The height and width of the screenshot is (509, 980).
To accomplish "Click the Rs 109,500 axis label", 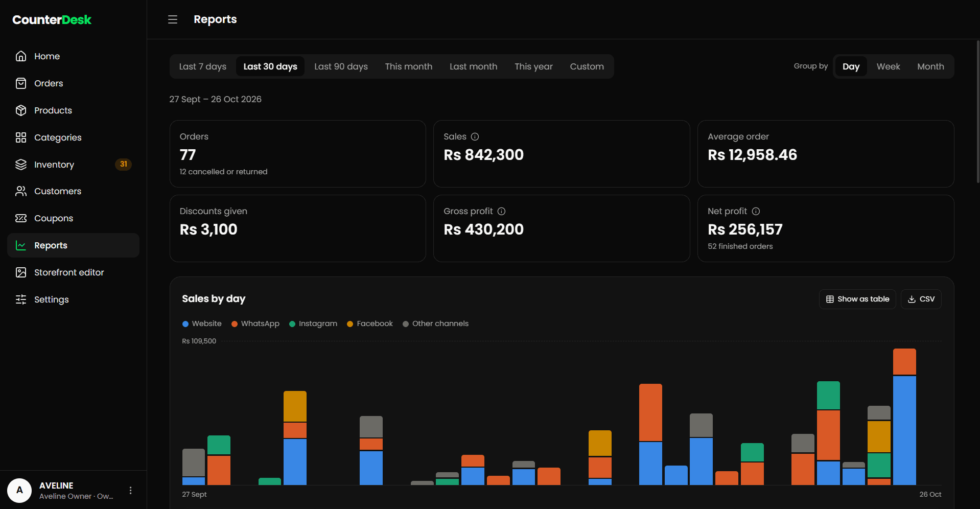I will 199,341.
